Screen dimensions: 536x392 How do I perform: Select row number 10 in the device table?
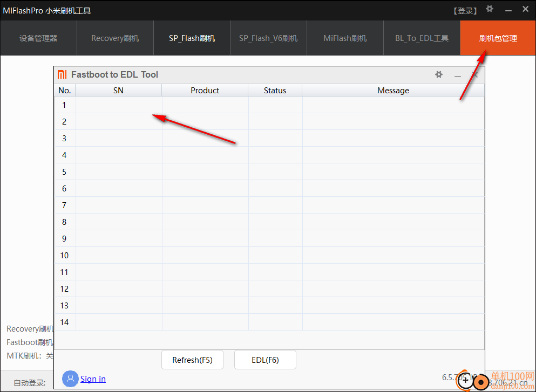[269, 256]
